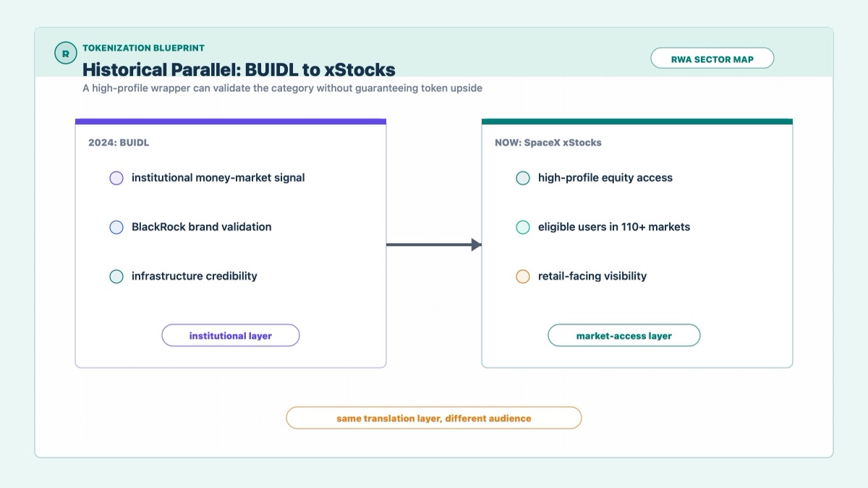The width and height of the screenshot is (868, 488).
Task: Select the TOKENIZATION BLUEPRINT header label
Action: pos(143,48)
